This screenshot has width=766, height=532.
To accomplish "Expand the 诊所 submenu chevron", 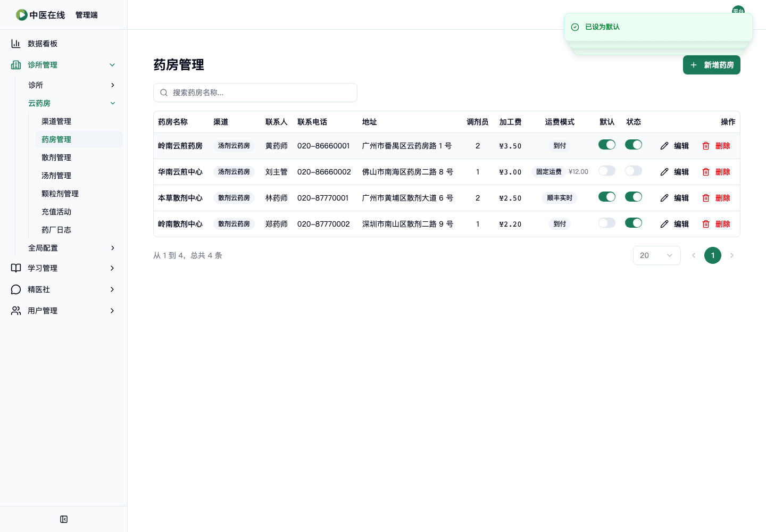I will 112,85.
